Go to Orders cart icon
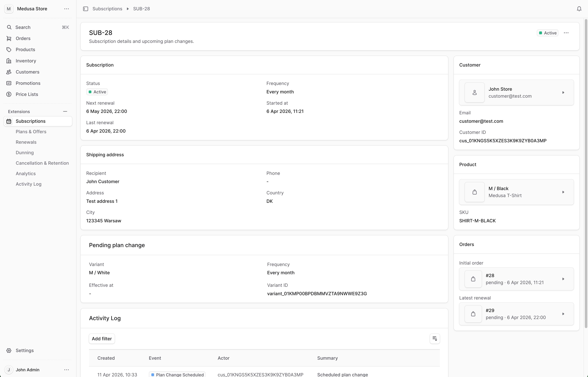Image resolution: width=588 pixels, height=377 pixels. coord(9,38)
